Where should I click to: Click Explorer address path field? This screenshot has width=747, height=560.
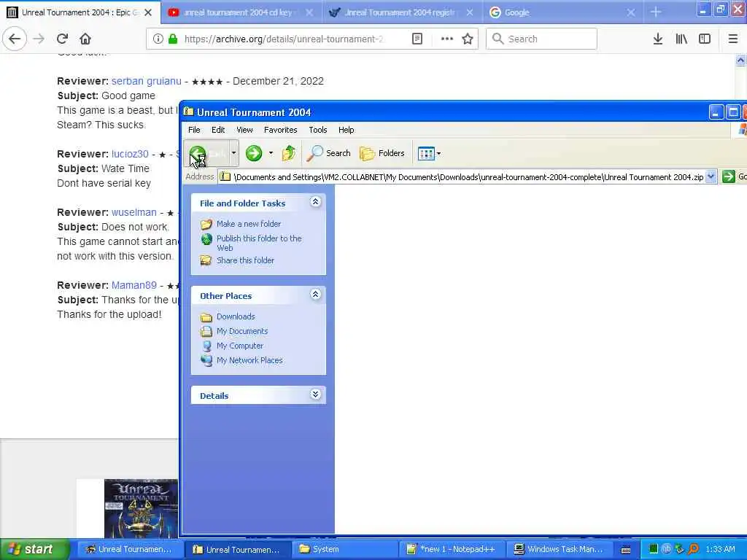pos(468,177)
